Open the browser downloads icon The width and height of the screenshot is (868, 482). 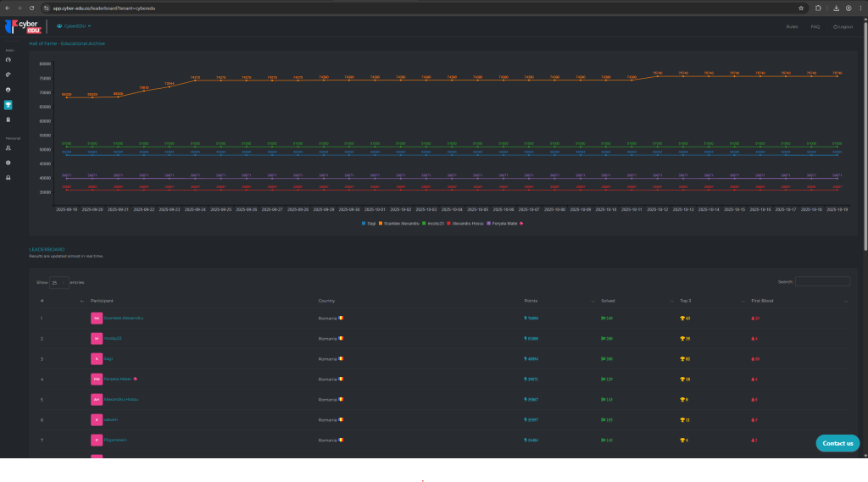(837, 8)
